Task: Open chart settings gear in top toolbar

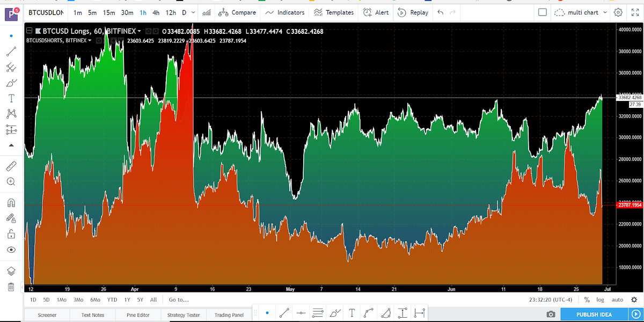Action: [618, 12]
